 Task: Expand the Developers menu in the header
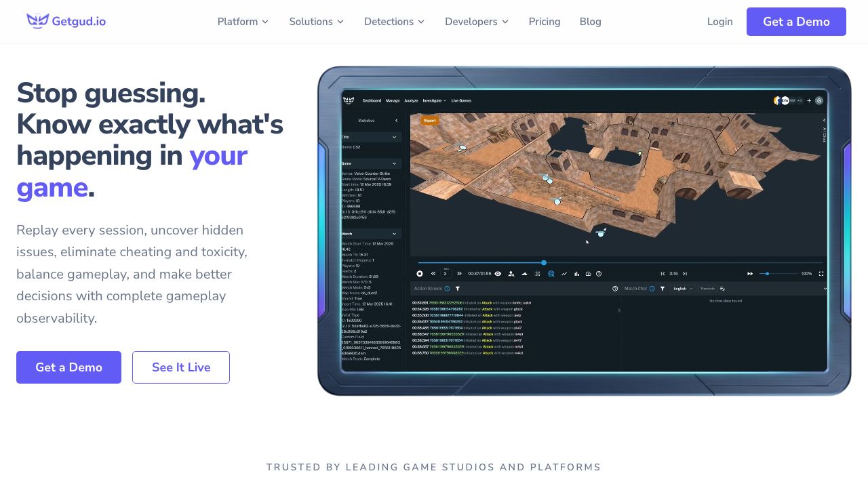(x=477, y=22)
